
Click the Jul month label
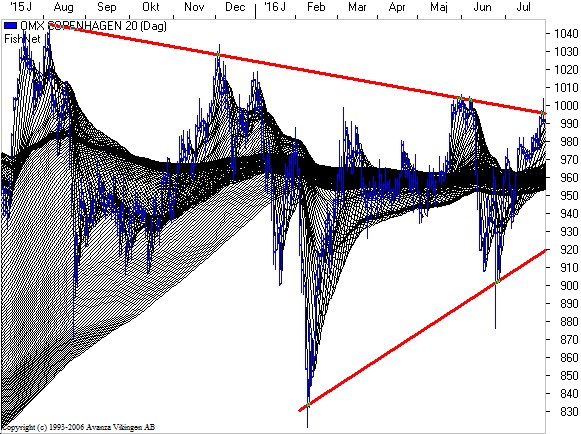(523, 7)
